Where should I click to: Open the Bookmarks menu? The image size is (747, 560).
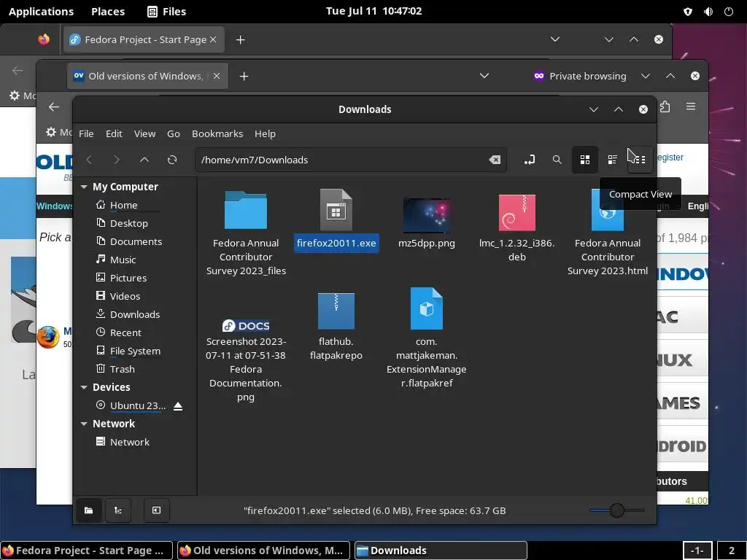pyautogui.click(x=217, y=134)
